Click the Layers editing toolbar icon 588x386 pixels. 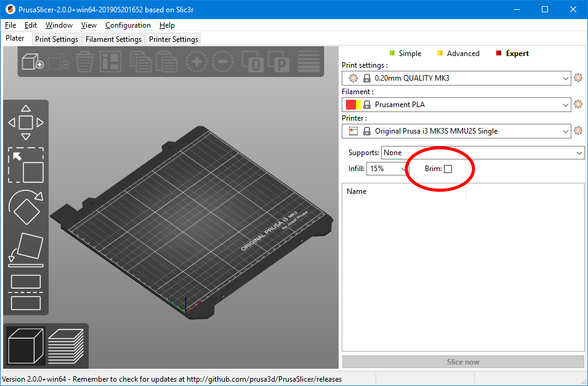click(308, 62)
